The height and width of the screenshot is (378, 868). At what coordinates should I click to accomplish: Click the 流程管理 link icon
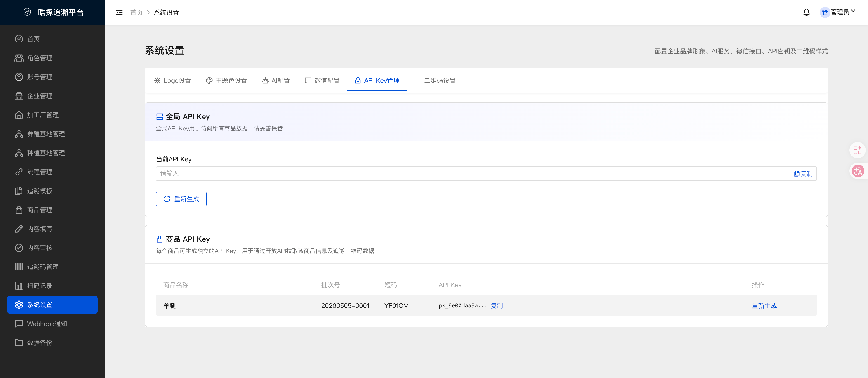[19, 172]
